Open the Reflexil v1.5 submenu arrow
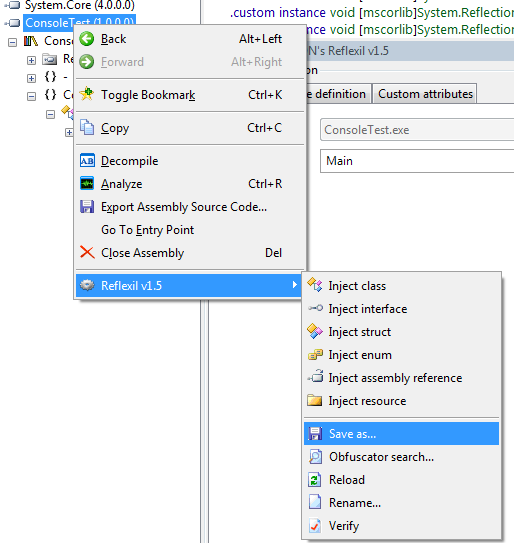 click(x=294, y=285)
